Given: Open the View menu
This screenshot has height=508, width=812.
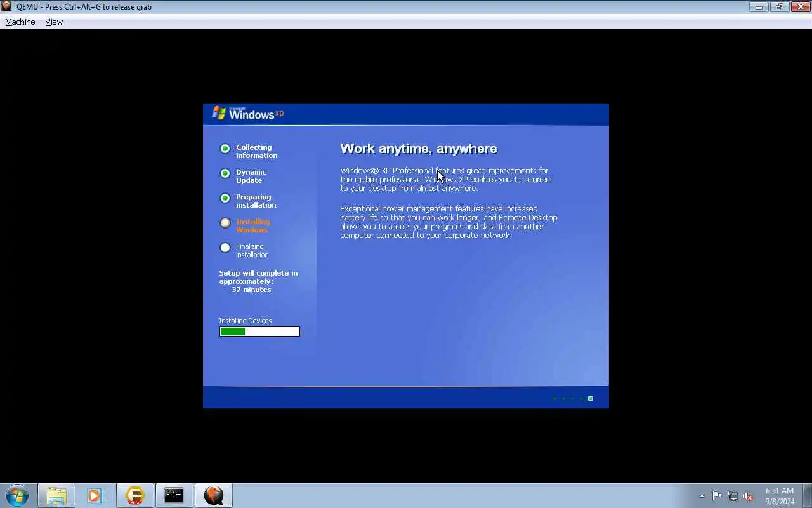Looking at the screenshot, I should click(54, 22).
